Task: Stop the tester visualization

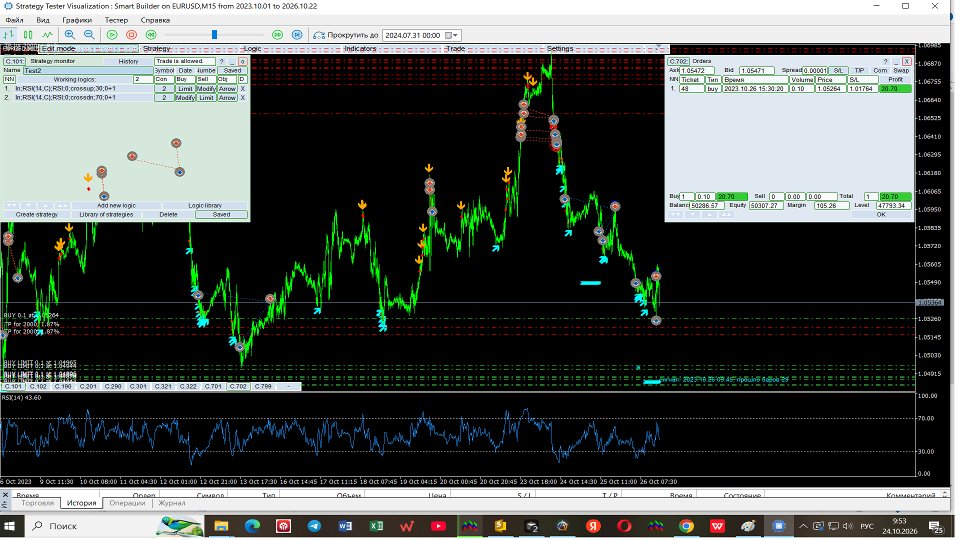Action: [132, 35]
